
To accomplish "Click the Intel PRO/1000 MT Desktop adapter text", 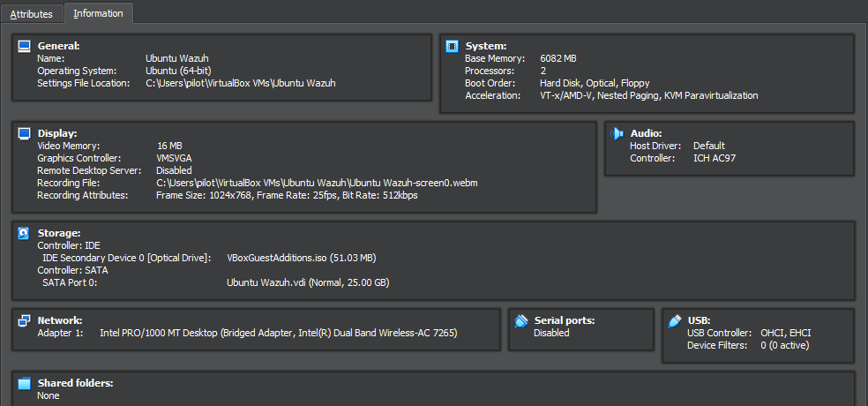I will click(279, 333).
